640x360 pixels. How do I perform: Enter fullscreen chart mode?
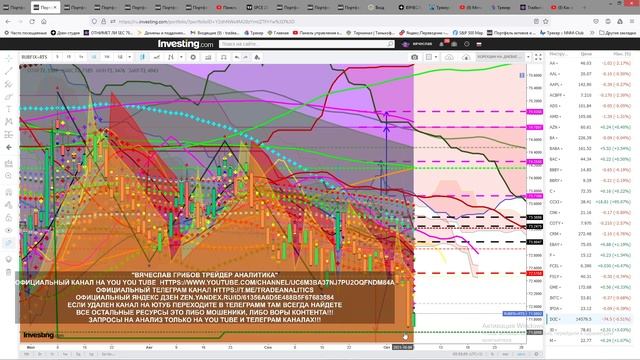pos(538,57)
